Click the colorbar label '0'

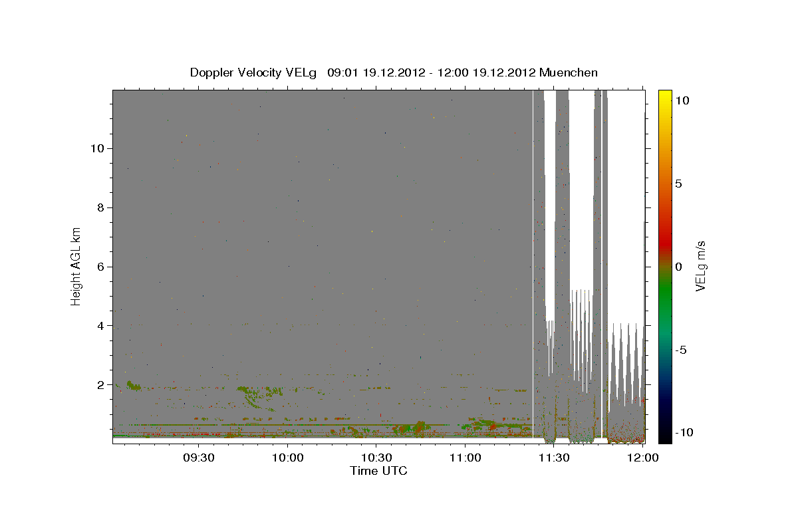pyautogui.click(x=678, y=267)
